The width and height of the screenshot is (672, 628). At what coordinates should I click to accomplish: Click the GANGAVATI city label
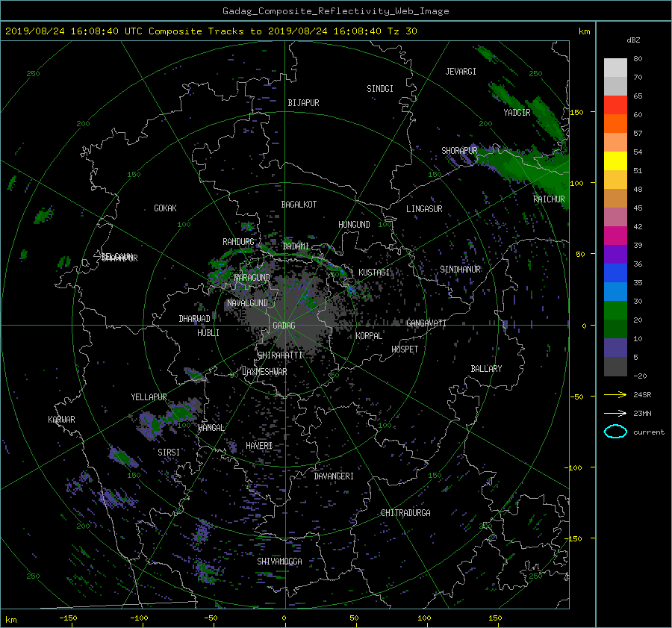pos(426,323)
